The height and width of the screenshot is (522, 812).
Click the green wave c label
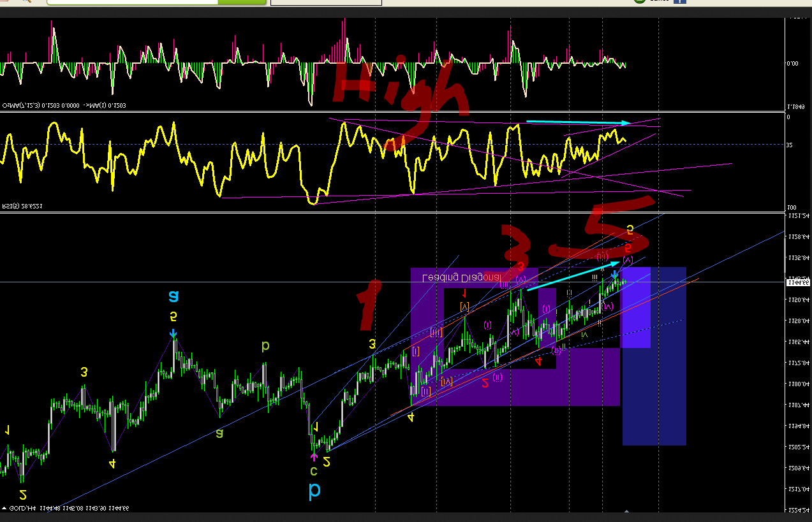pos(314,471)
